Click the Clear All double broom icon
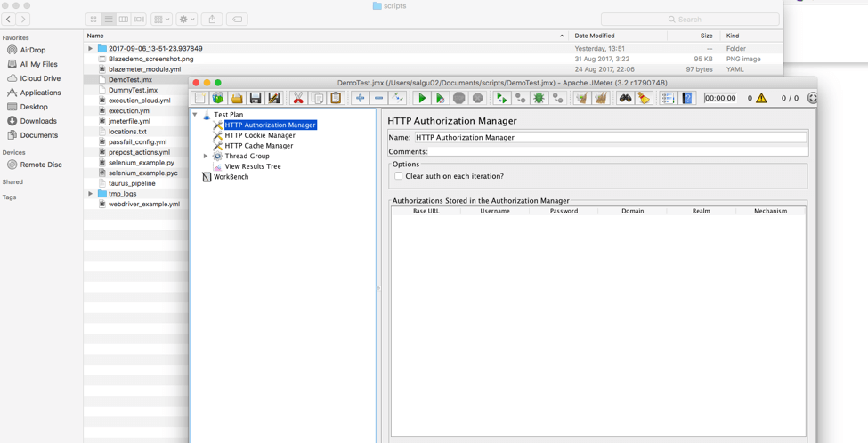 point(601,99)
